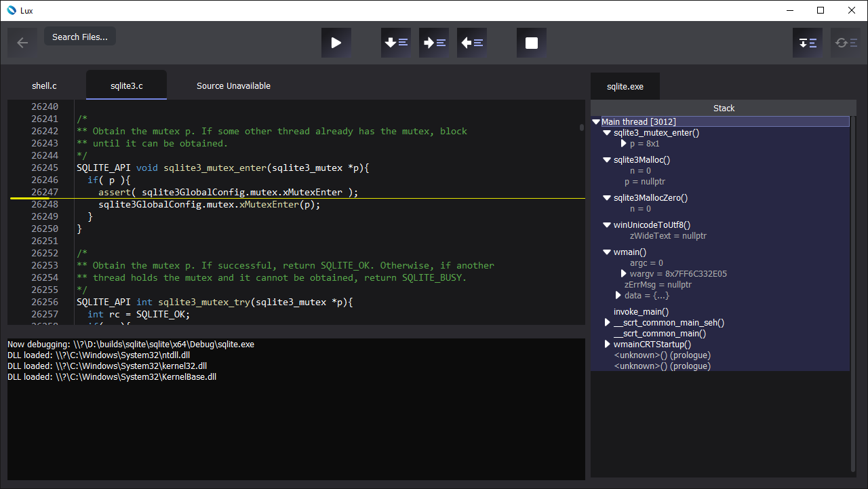The height and width of the screenshot is (489, 868).
Task: Close the Lux window
Action: tap(852, 10)
